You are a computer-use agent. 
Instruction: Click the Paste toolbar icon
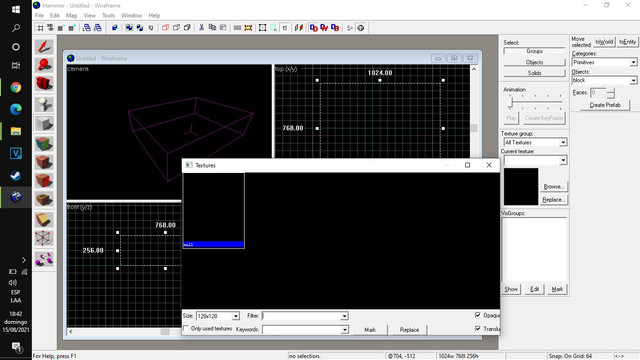coord(223,28)
